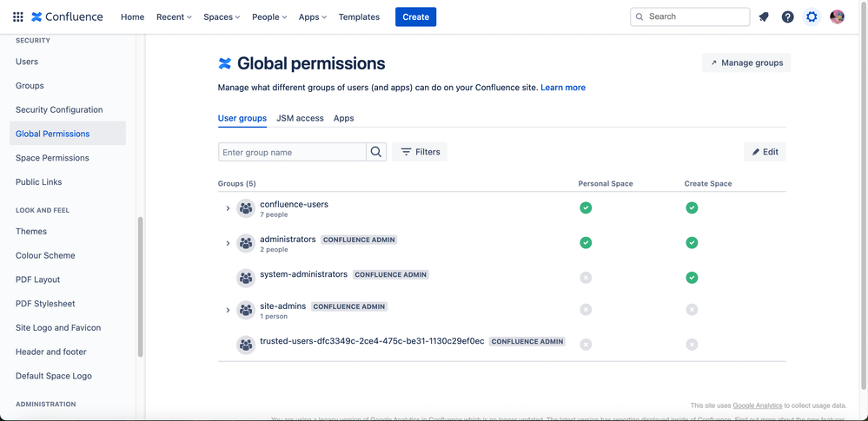
Task: Click Create Space checkmark for system-administrators
Action: 692,278
